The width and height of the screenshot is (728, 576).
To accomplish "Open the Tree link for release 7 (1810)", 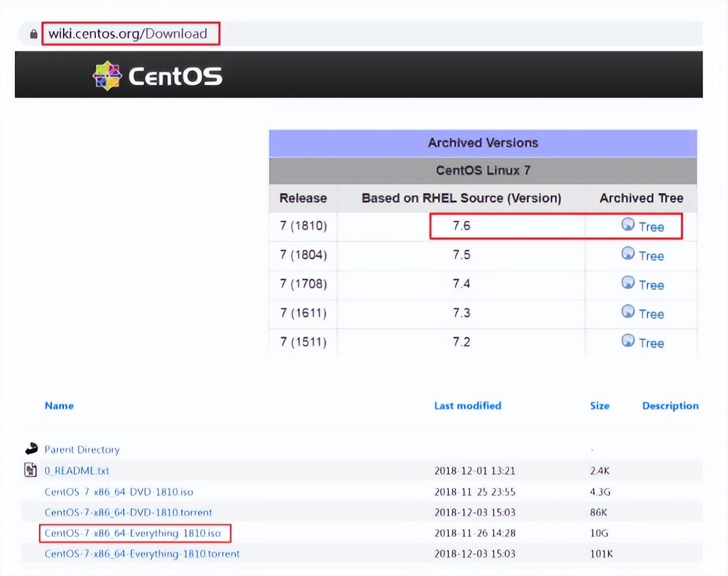I will tap(651, 227).
